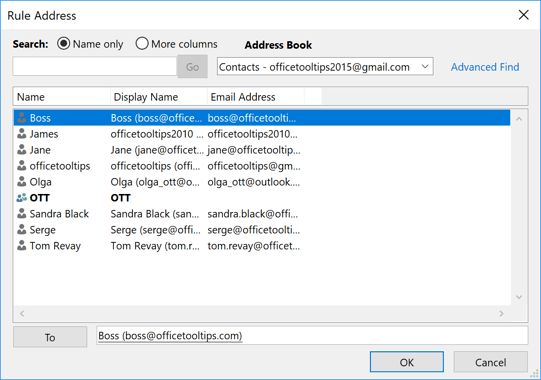Screen dimensions: 541x380
Task: Select the Sandra Black contact name
Action: [59, 214]
